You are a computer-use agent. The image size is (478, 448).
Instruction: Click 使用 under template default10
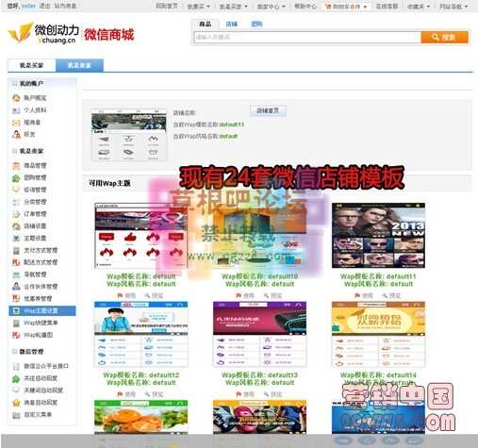pos(245,296)
